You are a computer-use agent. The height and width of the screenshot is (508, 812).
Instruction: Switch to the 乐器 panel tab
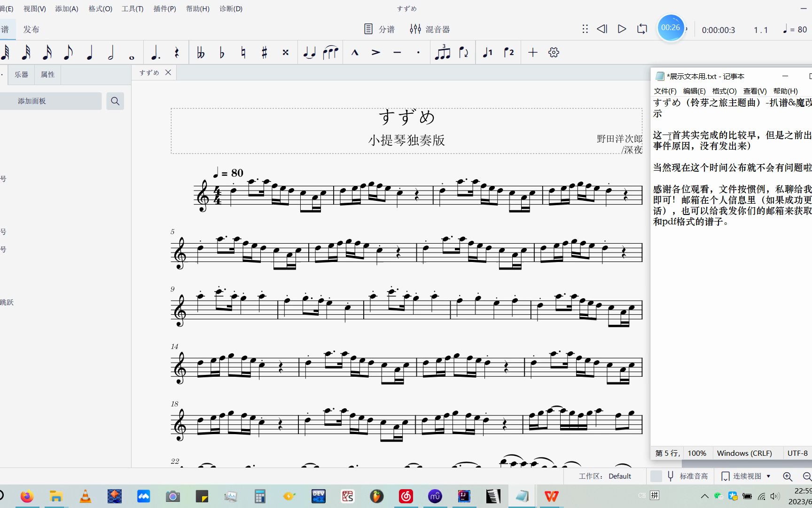21,74
